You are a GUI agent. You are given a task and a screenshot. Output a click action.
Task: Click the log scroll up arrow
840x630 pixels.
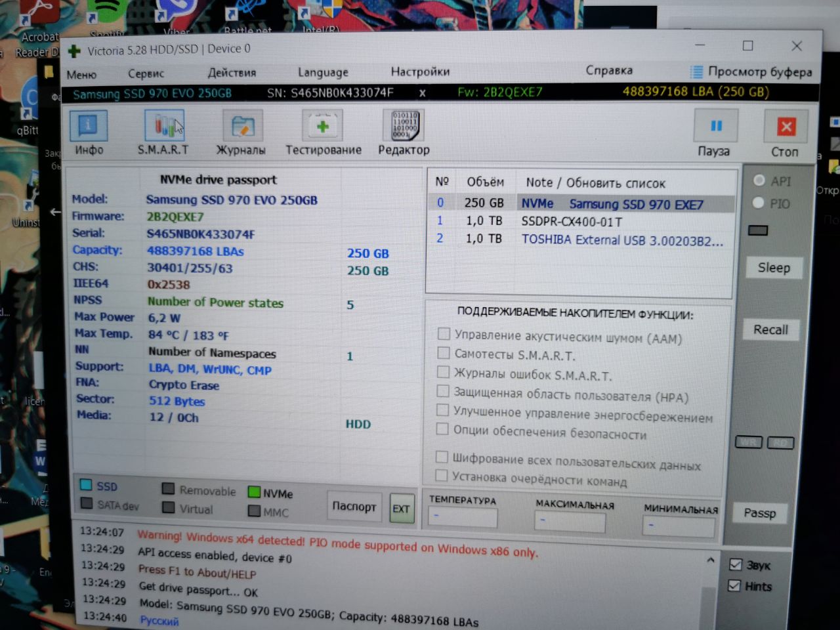710,560
